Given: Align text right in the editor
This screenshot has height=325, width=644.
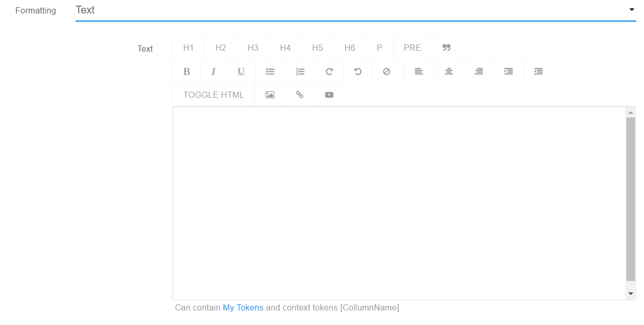Looking at the screenshot, I should tap(479, 71).
